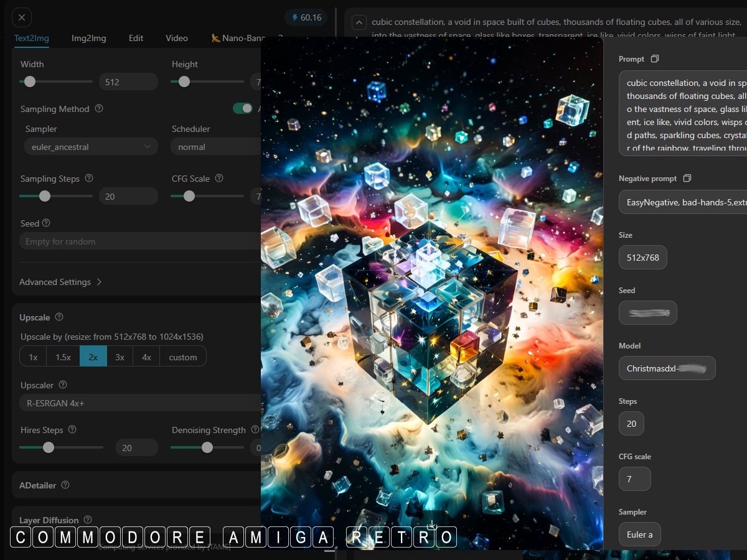Collapse the prompt panel with chevron button
Image resolution: width=747 pixels, height=560 pixels.
click(359, 23)
